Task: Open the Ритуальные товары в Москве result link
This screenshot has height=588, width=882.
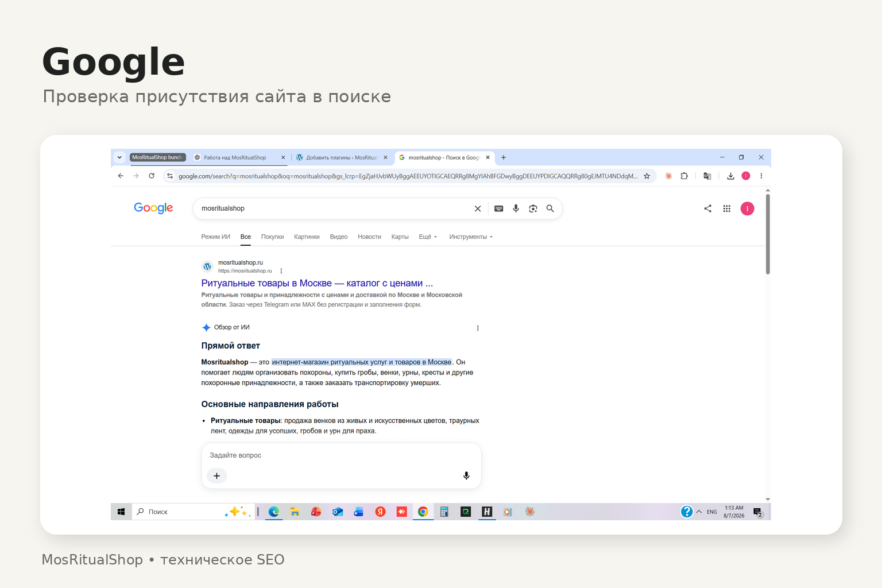Action: click(317, 283)
